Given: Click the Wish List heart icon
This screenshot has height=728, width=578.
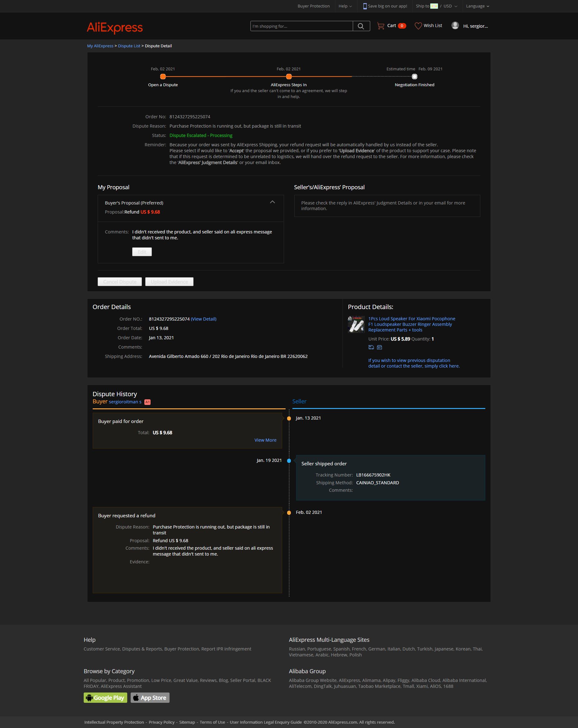Looking at the screenshot, I should [418, 26].
